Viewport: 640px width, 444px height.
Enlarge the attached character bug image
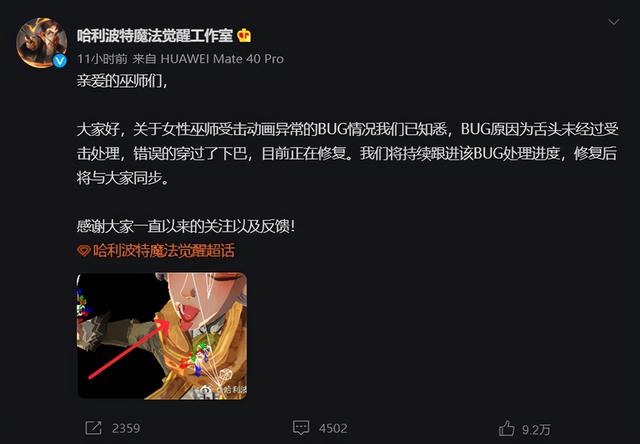162,336
